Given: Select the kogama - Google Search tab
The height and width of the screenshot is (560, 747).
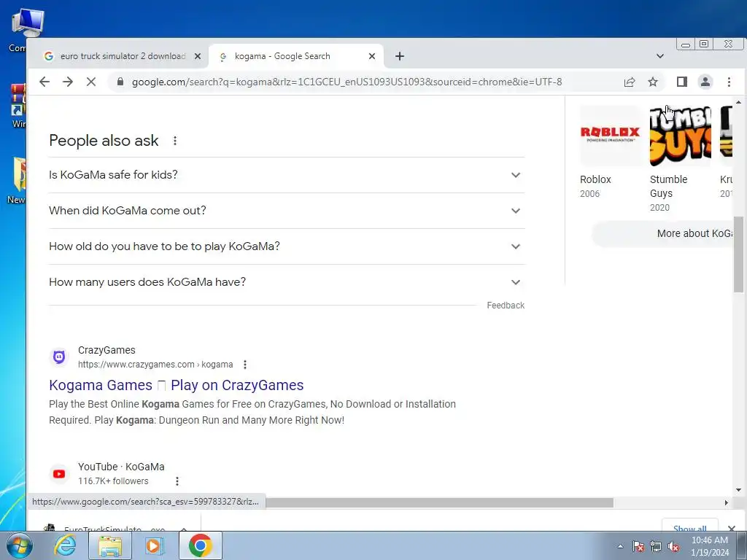Looking at the screenshot, I should (295, 56).
